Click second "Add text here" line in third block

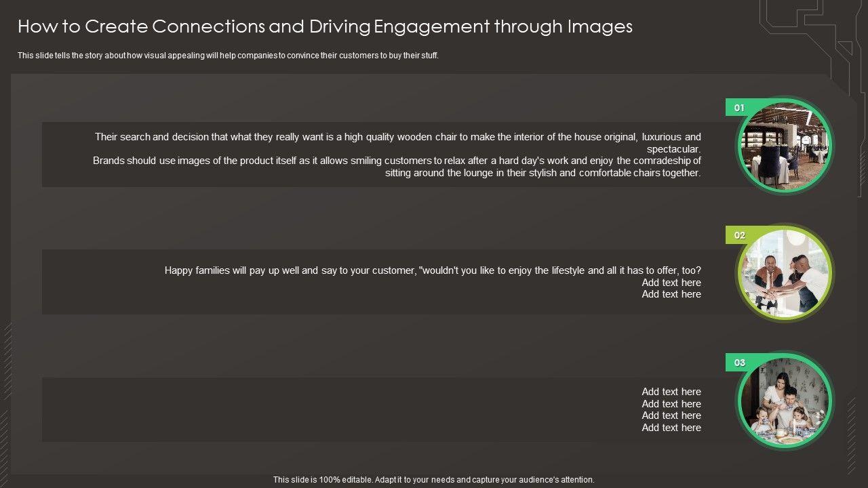tap(671, 404)
